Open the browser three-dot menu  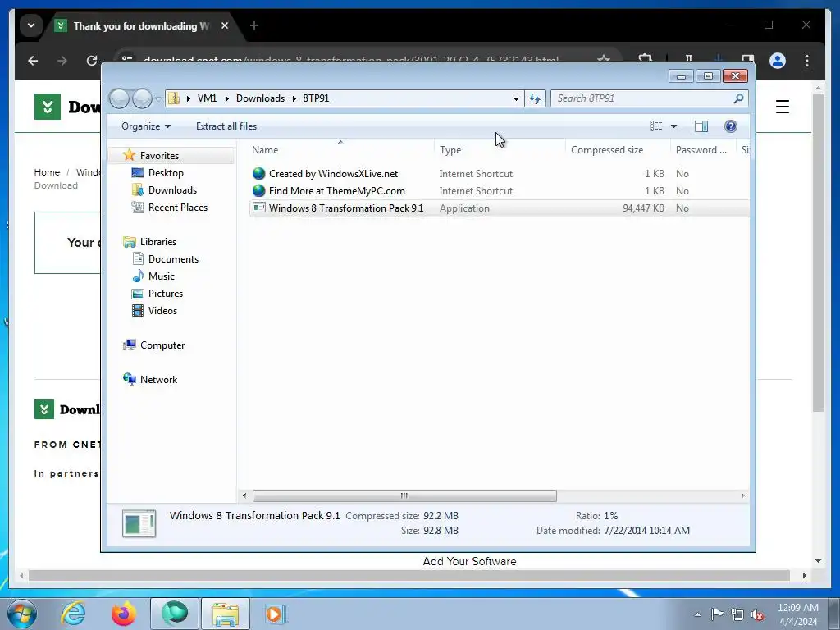[x=807, y=61]
